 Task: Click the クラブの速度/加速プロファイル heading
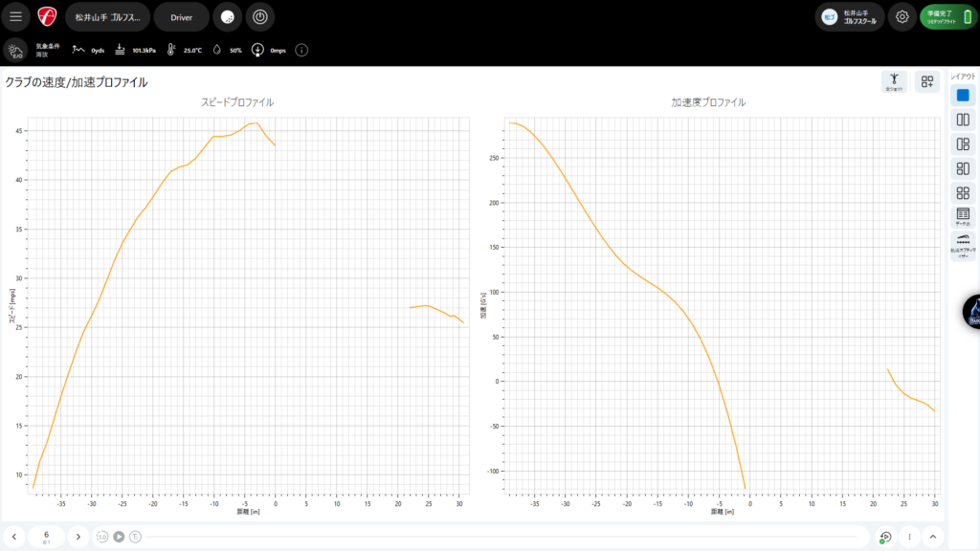(77, 82)
